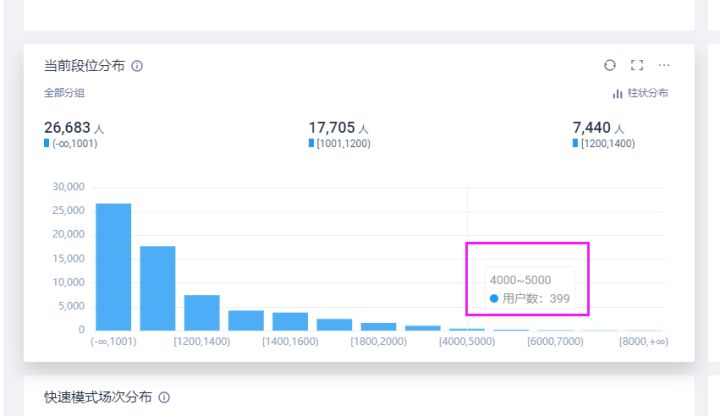Open the 全部分组 group filter

[64, 93]
